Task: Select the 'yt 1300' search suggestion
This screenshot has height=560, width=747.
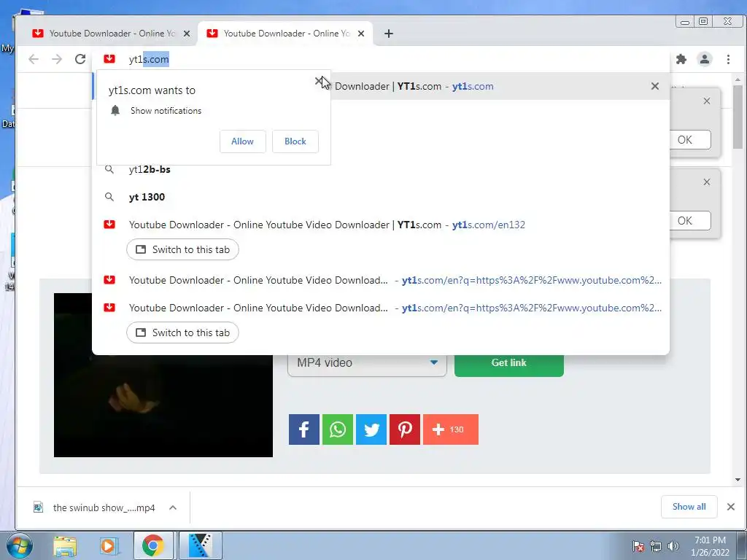Action: point(381,197)
